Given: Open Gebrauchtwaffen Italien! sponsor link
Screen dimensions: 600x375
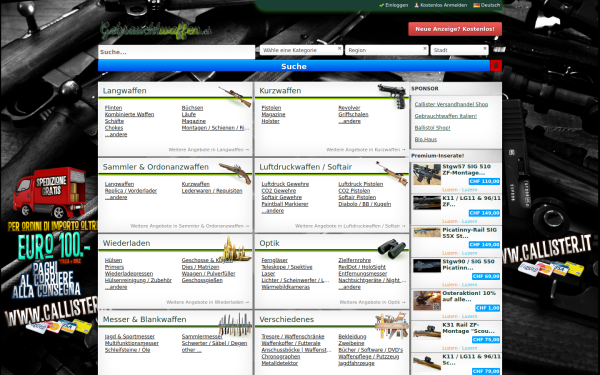Looking at the screenshot, I should [446, 116].
